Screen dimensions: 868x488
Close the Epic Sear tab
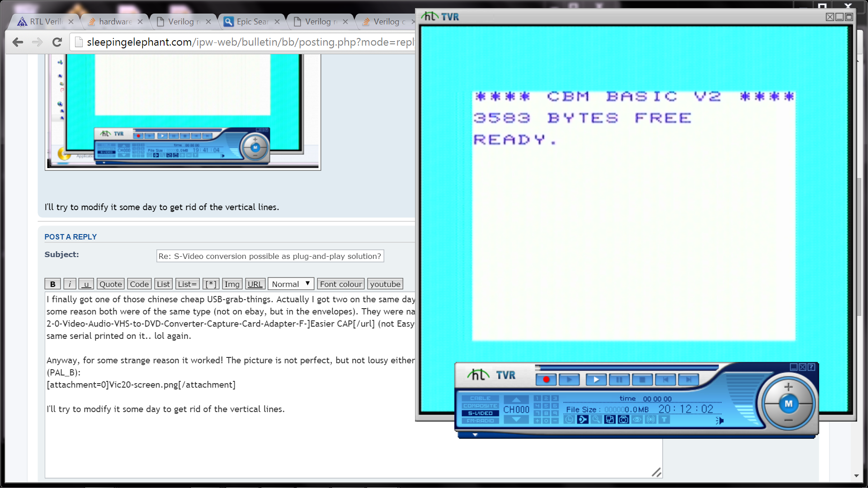277,21
